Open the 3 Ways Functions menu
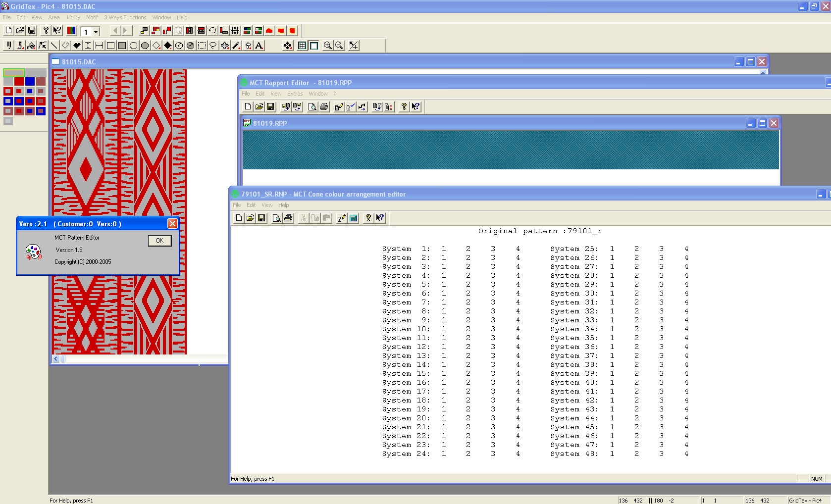The image size is (831, 504). point(125,17)
